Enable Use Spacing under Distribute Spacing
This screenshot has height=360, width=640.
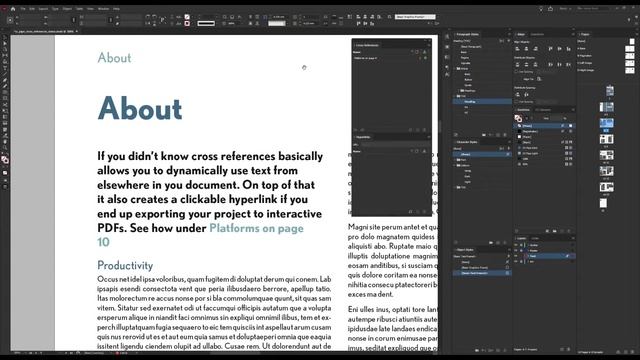(516, 102)
